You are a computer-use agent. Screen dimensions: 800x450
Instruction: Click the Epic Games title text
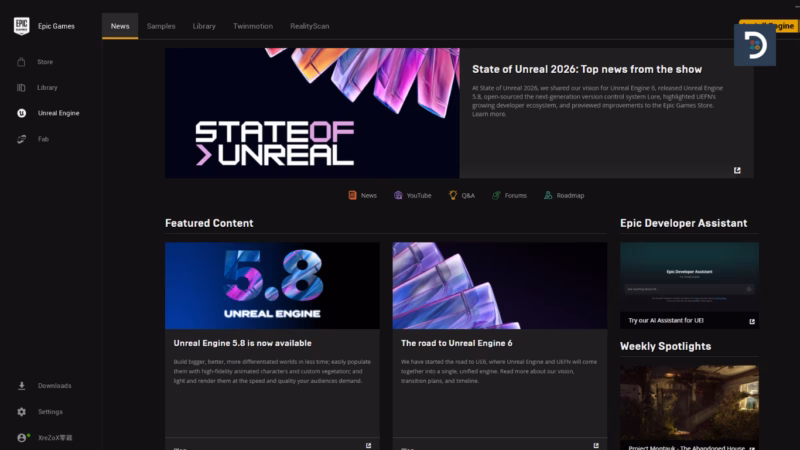pos(56,26)
